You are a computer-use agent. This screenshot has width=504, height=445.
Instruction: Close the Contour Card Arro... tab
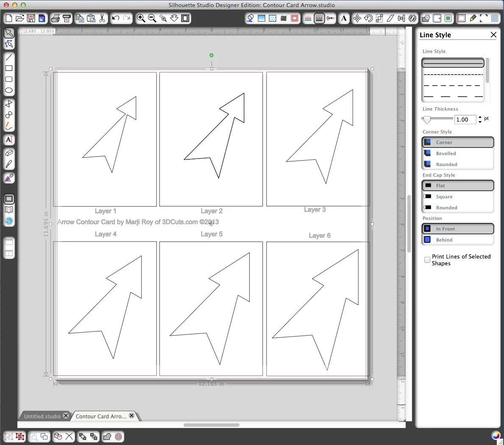[x=131, y=415]
